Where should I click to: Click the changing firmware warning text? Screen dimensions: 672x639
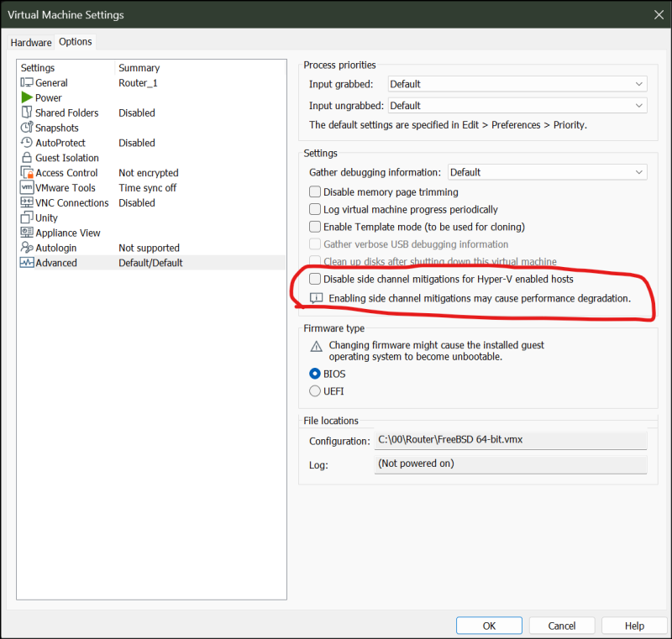click(x=436, y=351)
